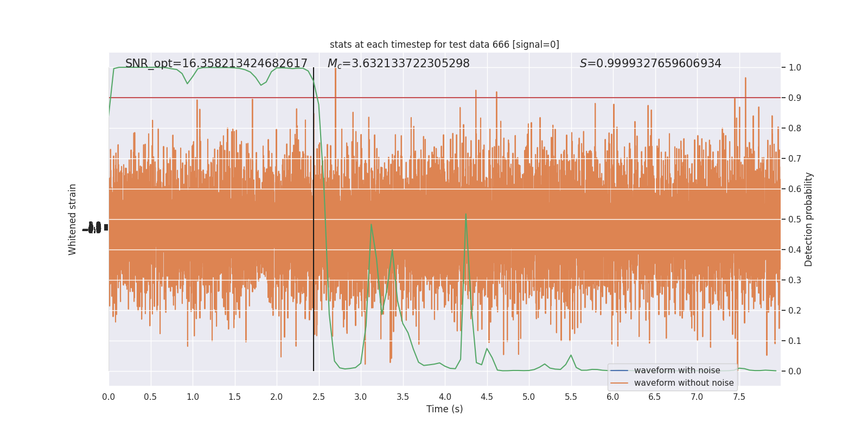Click x-axis tick label 3.5
868x434 pixels.
point(403,397)
